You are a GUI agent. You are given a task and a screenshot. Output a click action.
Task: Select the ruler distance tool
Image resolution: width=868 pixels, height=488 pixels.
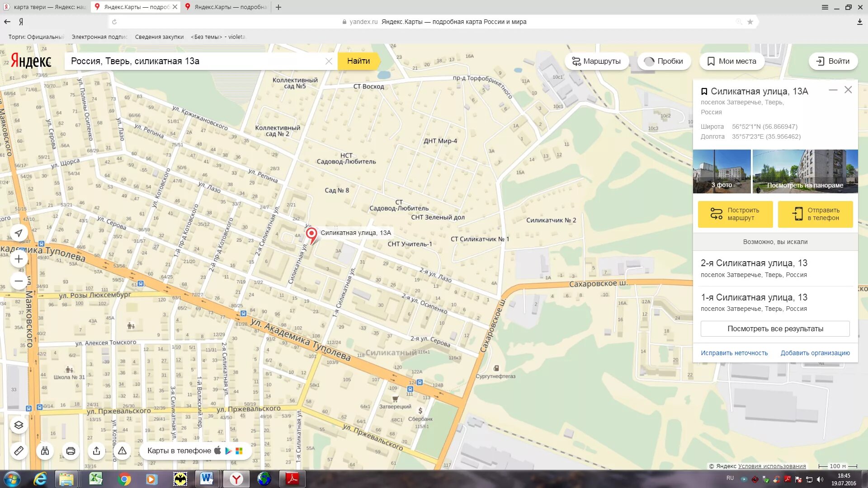coord(19,451)
